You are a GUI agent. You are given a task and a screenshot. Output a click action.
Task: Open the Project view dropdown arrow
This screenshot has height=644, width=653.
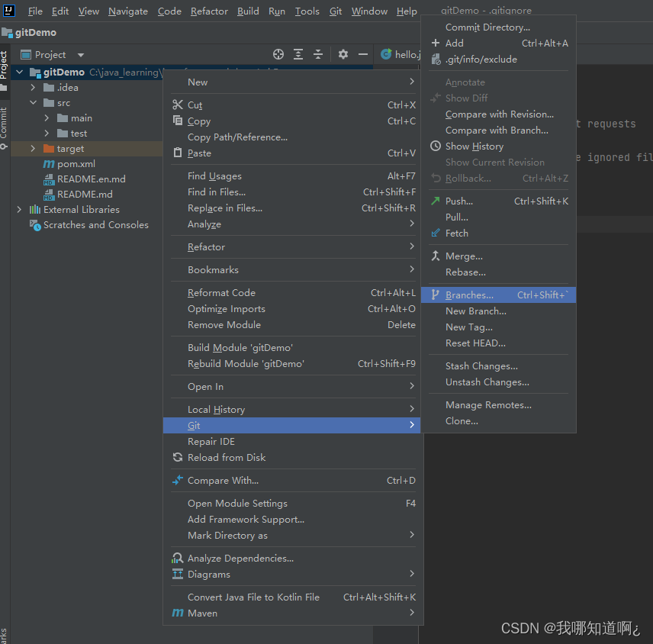pyautogui.click(x=81, y=55)
